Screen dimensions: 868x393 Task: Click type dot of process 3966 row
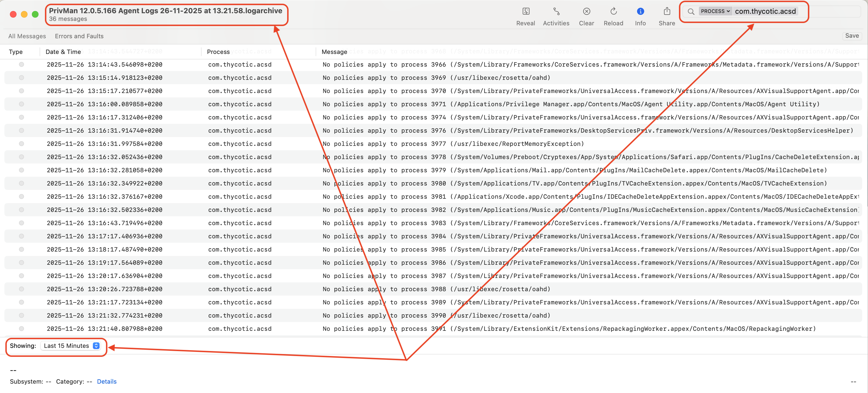tap(21, 64)
